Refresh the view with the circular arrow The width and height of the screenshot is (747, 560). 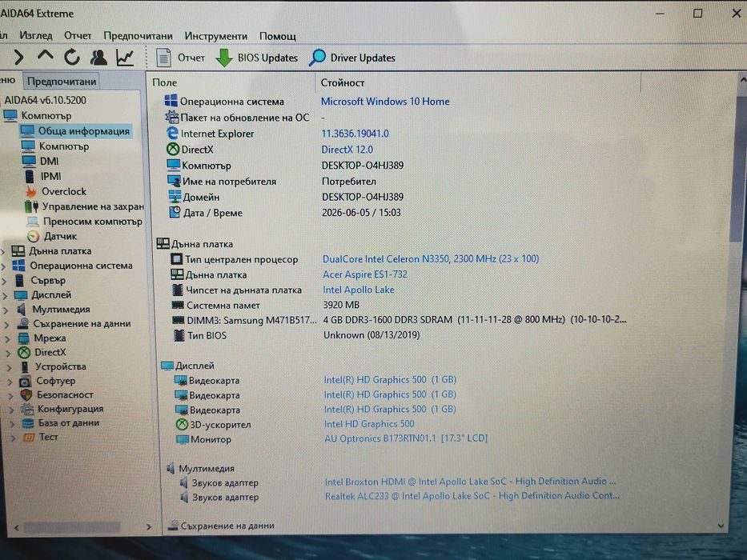point(72,58)
